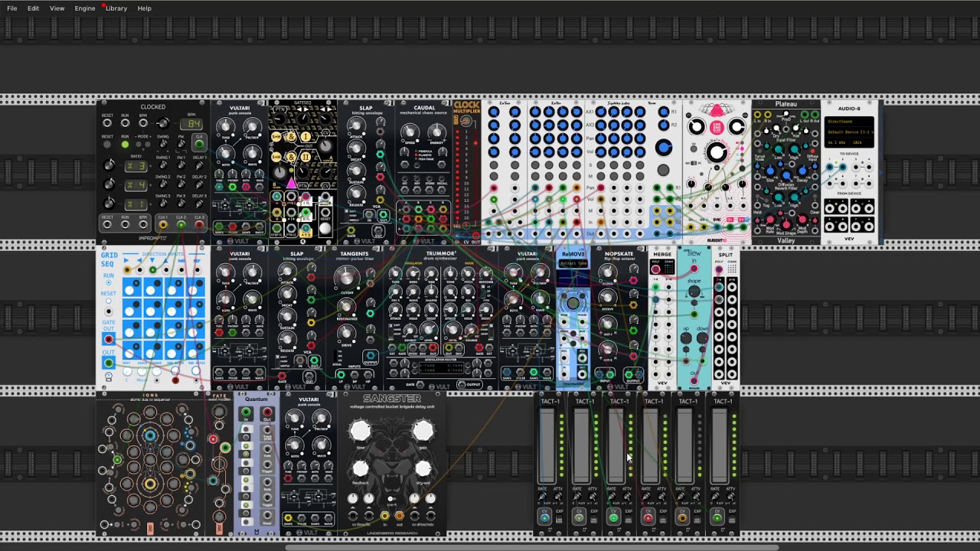Viewport: 980px width, 551px height.
Task: Click the leftmost TACT-1 touch slider
Action: (547, 447)
